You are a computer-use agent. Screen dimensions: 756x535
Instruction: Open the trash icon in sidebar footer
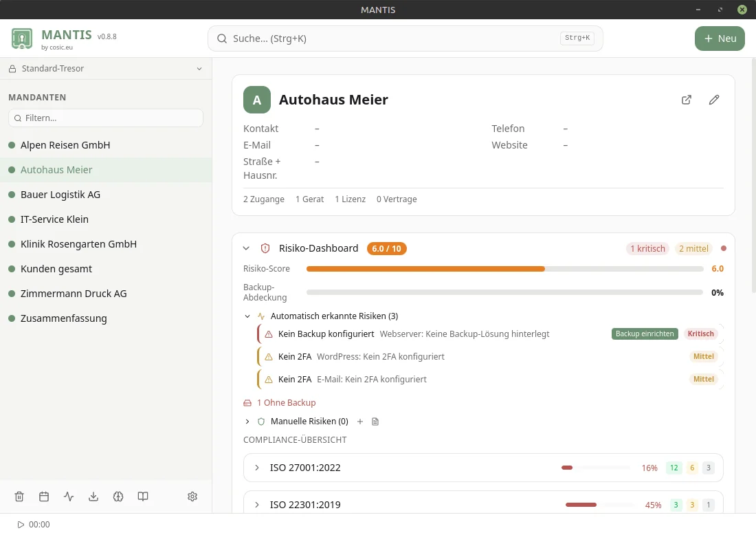[x=19, y=496]
